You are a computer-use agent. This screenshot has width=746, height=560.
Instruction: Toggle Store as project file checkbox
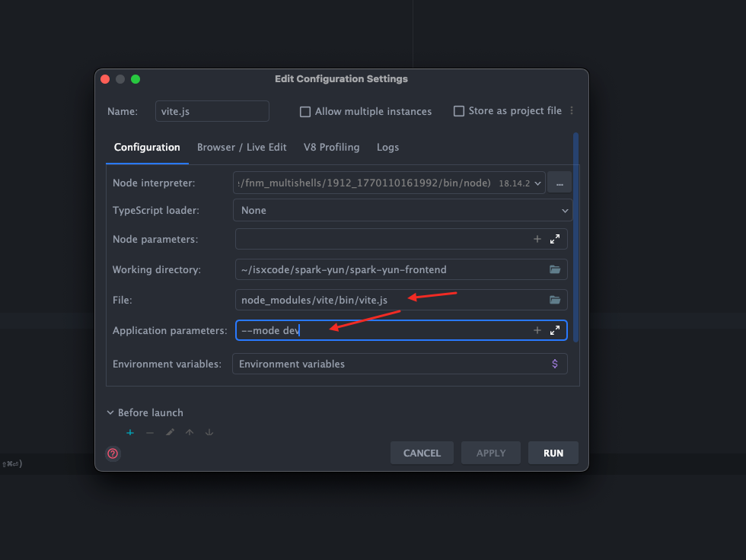coord(459,111)
